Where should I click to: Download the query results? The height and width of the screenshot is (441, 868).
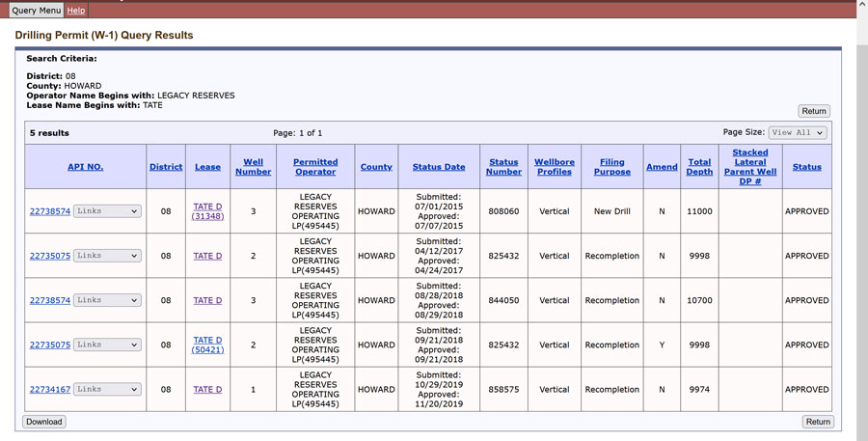(44, 422)
